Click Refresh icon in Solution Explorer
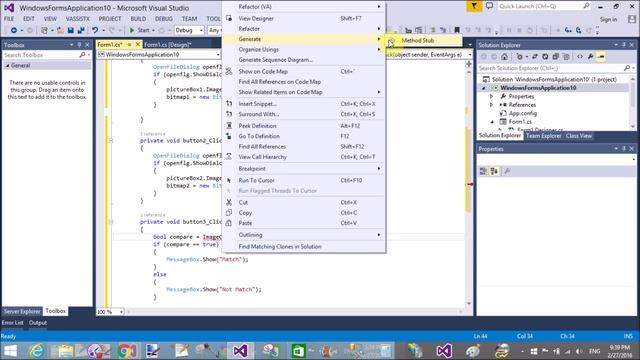640x360 pixels. [x=545, y=57]
